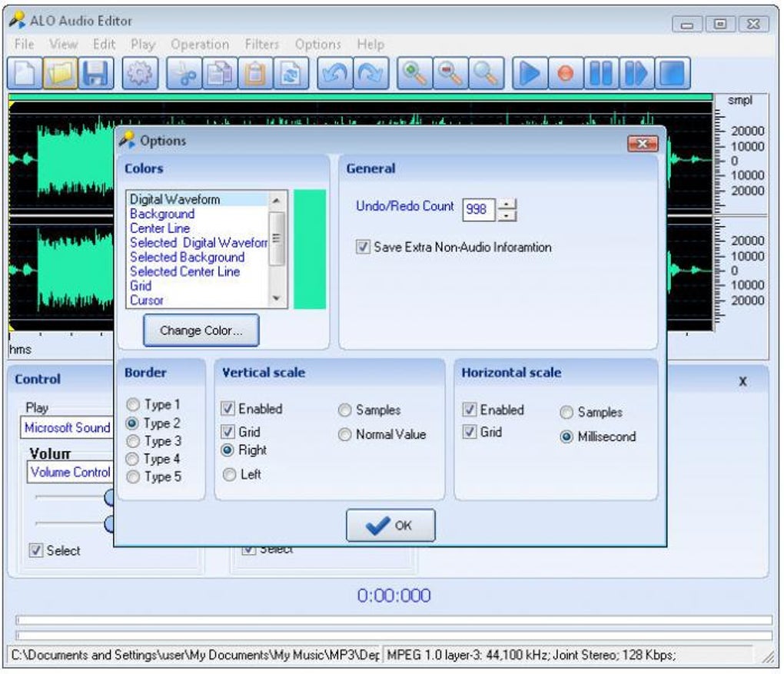Open the Operation menu
Viewport: 784px width, 674px height.
point(200,44)
